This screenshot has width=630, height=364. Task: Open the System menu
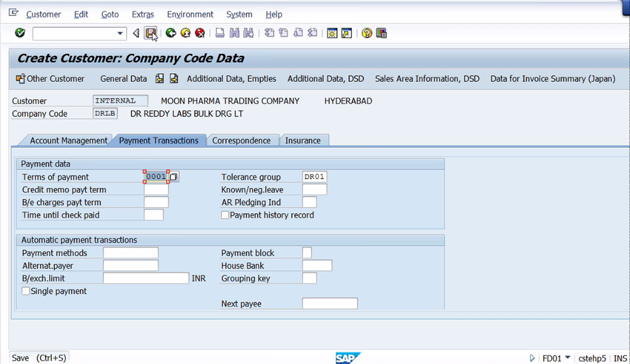coord(239,14)
